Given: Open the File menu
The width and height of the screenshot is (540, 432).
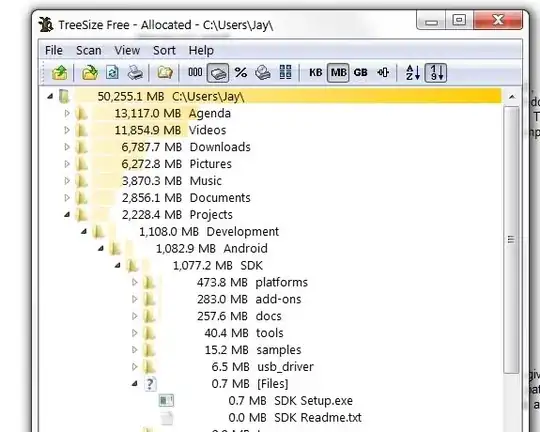Looking at the screenshot, I should (x=54, y=50).
